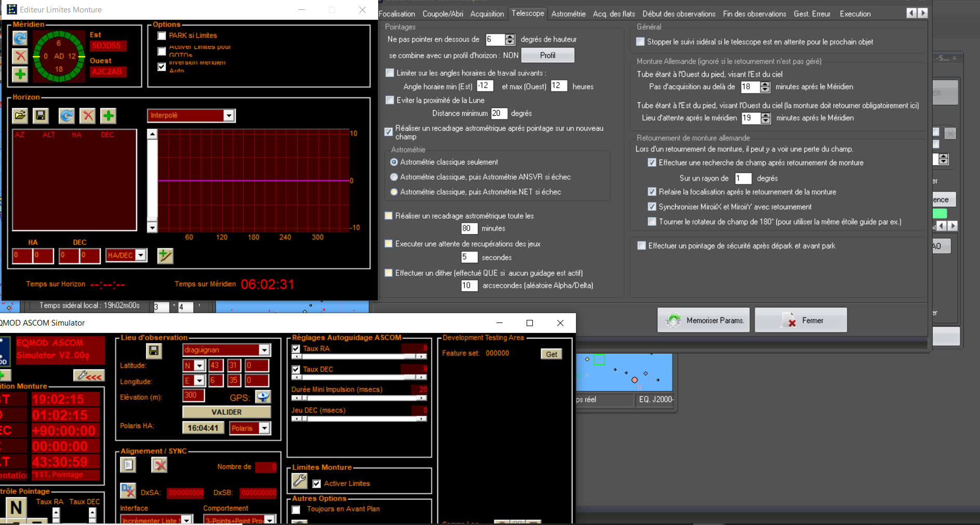
Task: Save observation site with floppy icon
Action: (154, 351)
